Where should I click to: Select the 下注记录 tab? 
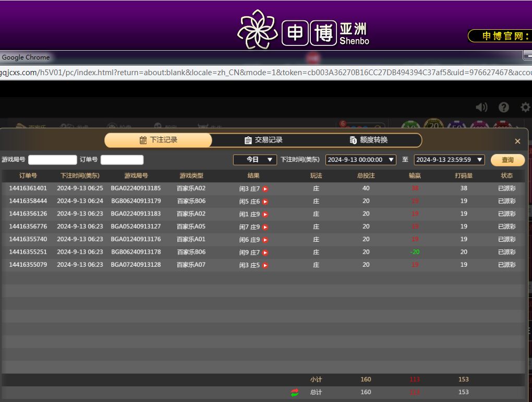[158, 140]
